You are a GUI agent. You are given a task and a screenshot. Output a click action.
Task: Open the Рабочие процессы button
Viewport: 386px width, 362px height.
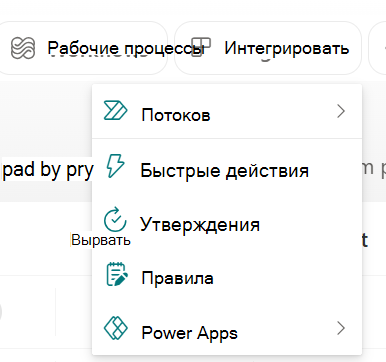[83, 48]
